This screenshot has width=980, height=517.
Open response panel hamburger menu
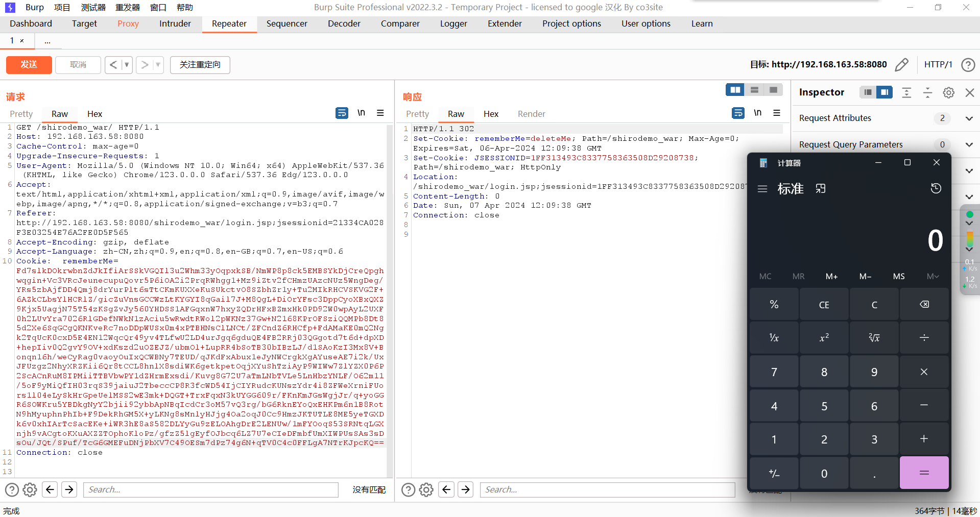coord(777,113)
